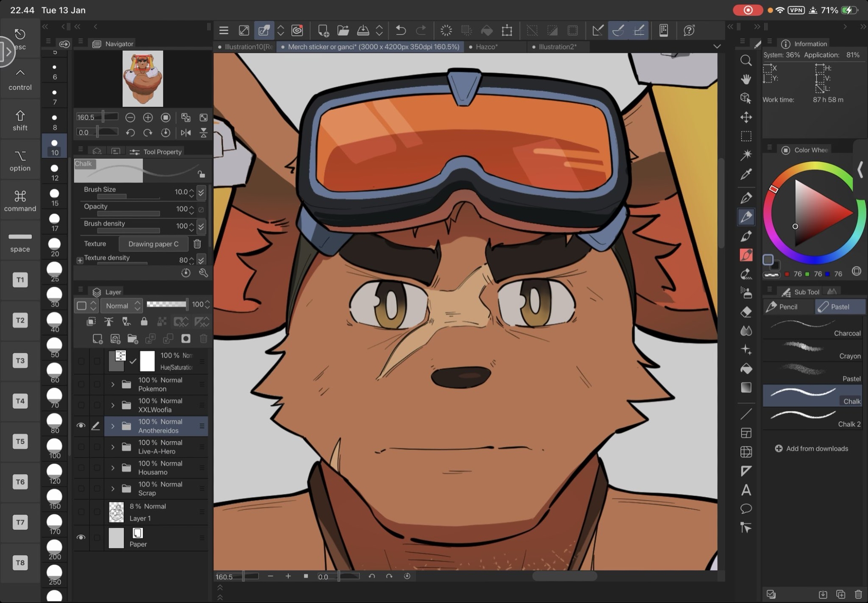
Task: Expand the Texture density options
Action: (x=80, y=260)
